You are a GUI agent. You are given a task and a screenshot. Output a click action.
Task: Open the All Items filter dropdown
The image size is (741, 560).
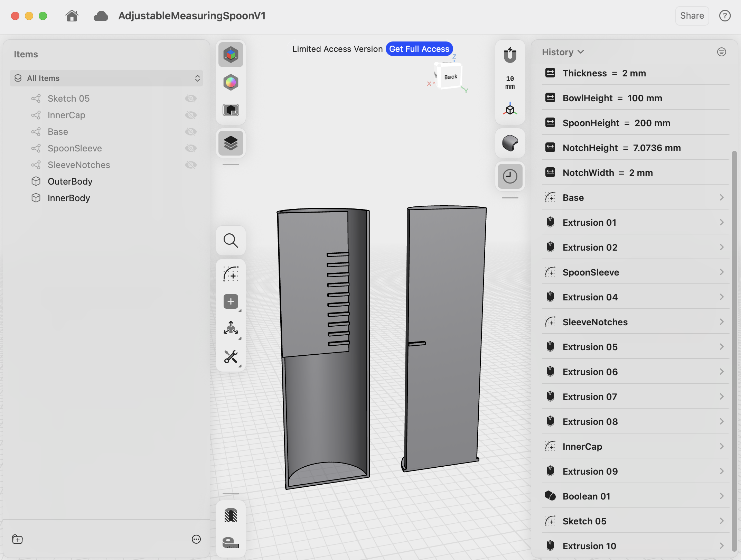pos(106,78)
